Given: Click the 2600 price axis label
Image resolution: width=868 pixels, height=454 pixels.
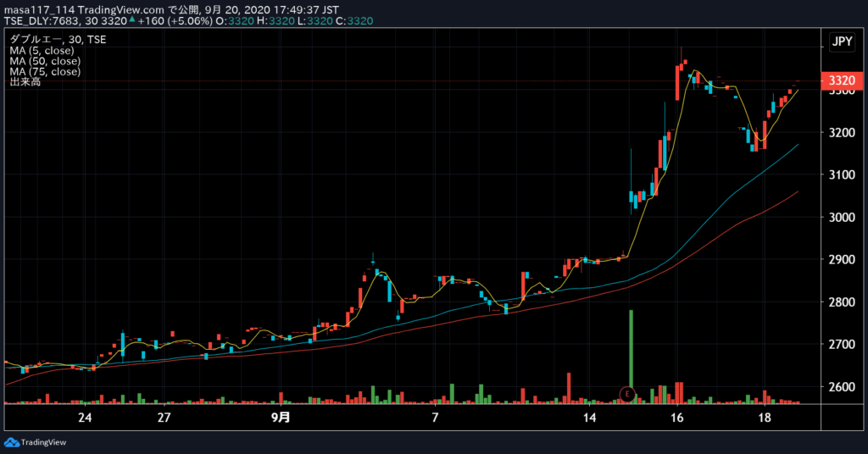Looking at the screenshot, I should [842, 387].
